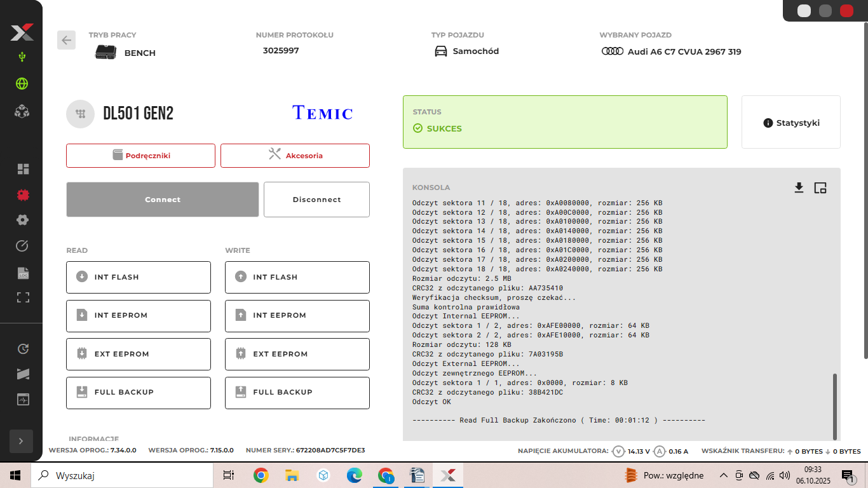Write INT EEPROM
The height and width of the screenshot is (488, 868).
pyautogui.click(x=297, y=316)
